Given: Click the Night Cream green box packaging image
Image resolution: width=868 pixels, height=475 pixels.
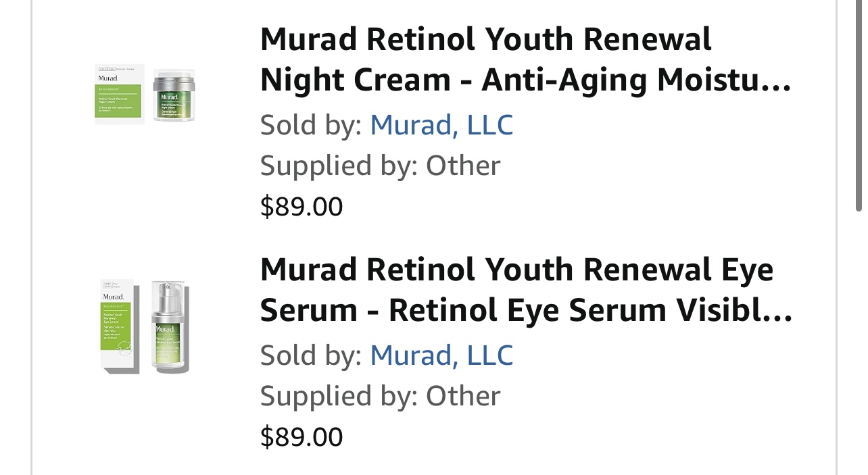Looking at the screenshot, I should tap(119, 95).
